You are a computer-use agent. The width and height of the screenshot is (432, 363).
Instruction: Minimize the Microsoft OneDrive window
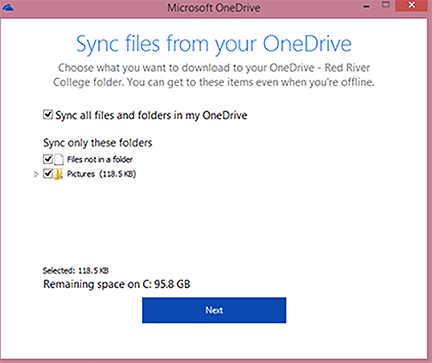[x=367, y=6]
